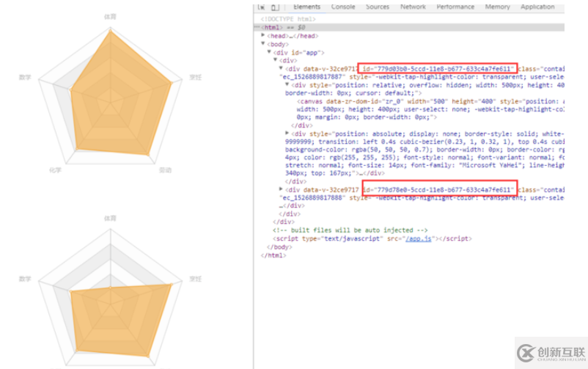This screenshot has height=369, width=588.
Task: Click the 数学 label on top radar chart
Action: click(x=25, y=77)
